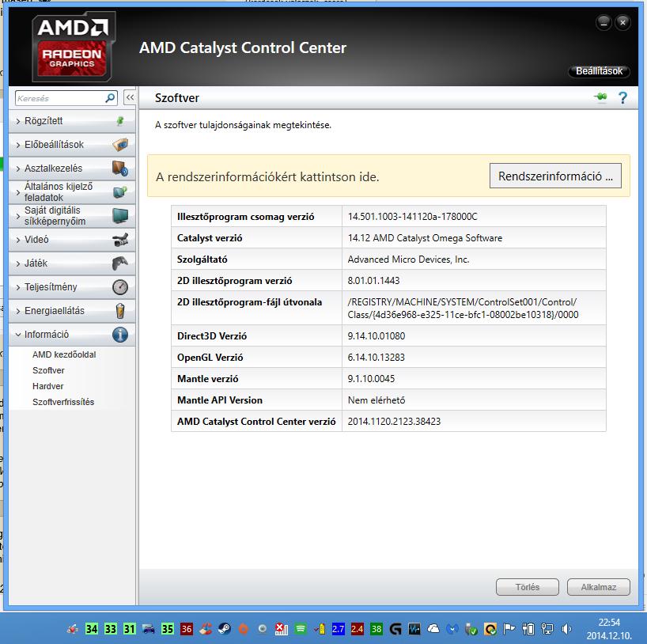Viewport: 647px width, 644px height.
Task: Click the driver package version 14.501.1003-141120a-178000C
Action: pyautogui.click(x=412, y=216)
